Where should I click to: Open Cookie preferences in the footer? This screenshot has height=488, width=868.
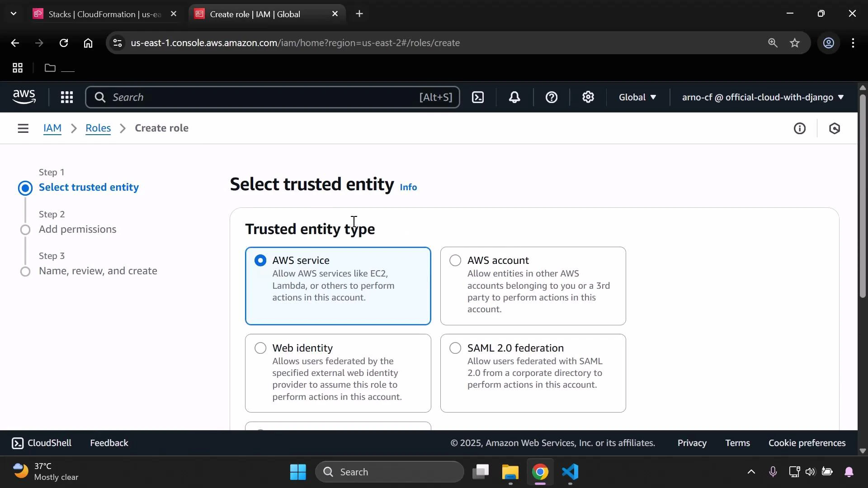click(807, 443)
